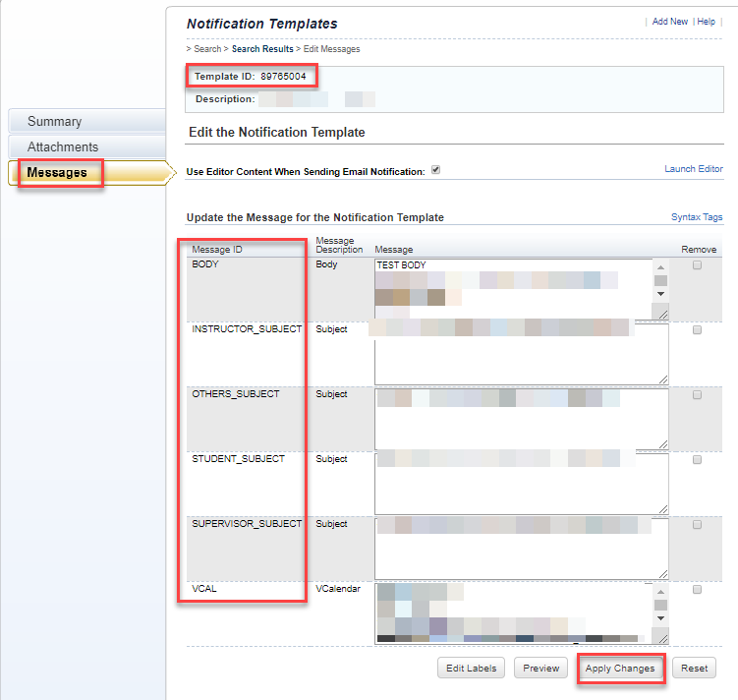Click the Reset button

point(694,668)
